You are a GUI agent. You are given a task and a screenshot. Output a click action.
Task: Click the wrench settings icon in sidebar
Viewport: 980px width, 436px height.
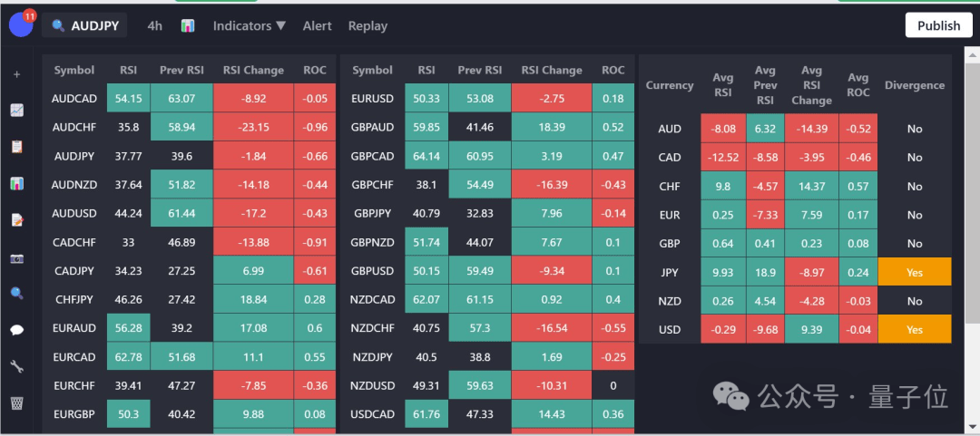tap(17, 367)
